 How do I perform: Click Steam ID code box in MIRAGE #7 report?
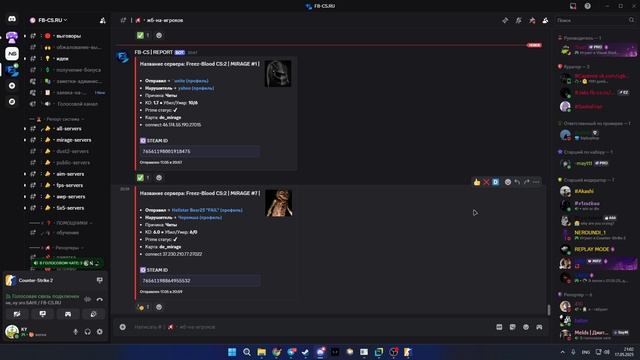(200, 281)
